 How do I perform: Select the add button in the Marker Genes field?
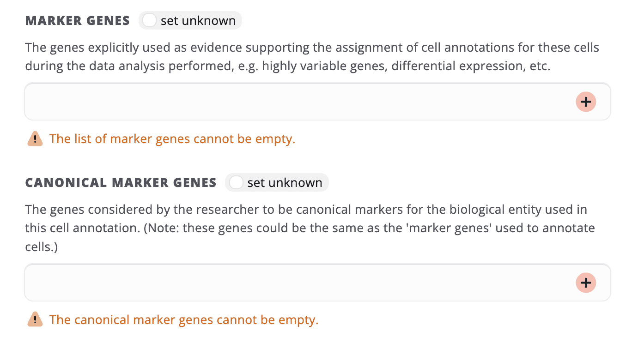click(585, 102)
